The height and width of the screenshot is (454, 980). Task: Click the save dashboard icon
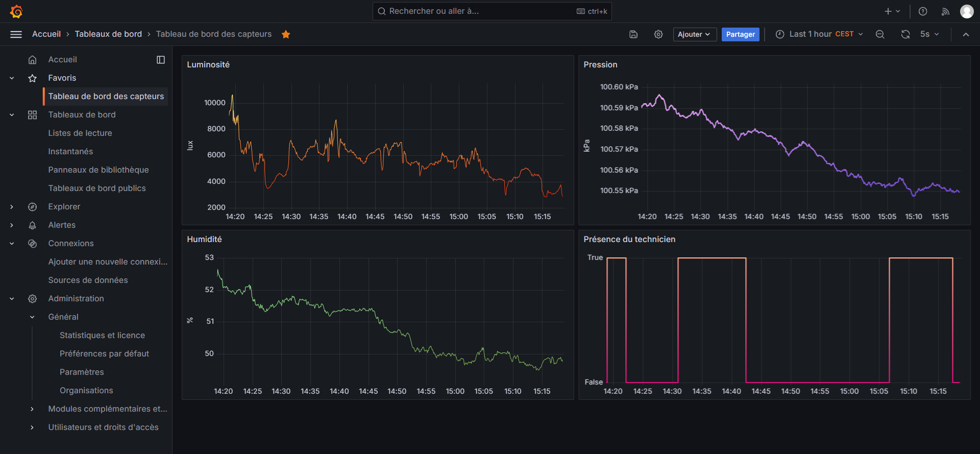633,34
